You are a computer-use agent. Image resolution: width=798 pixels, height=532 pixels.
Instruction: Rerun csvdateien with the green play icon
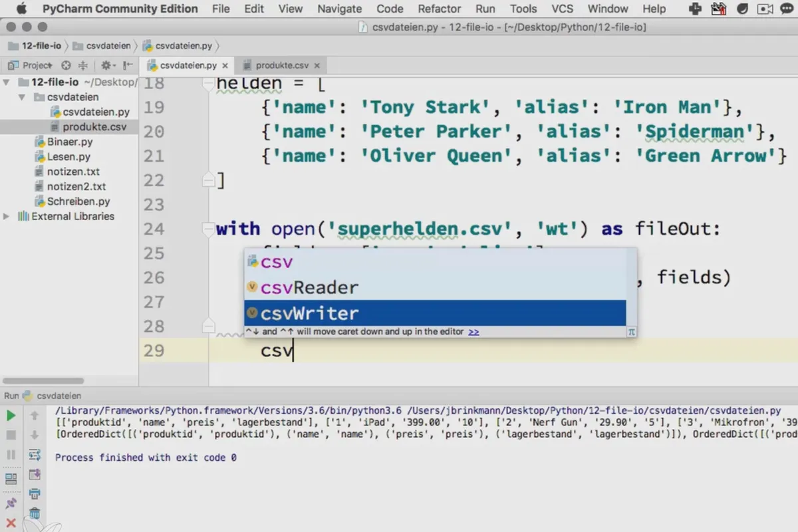point(11,416)
